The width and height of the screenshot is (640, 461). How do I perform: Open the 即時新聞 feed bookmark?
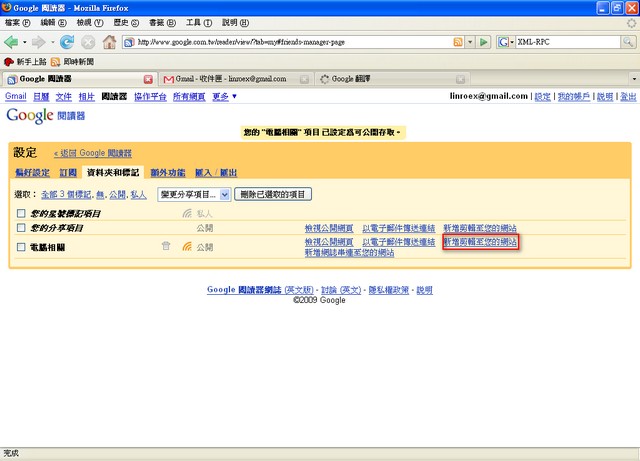coord(72,62)
